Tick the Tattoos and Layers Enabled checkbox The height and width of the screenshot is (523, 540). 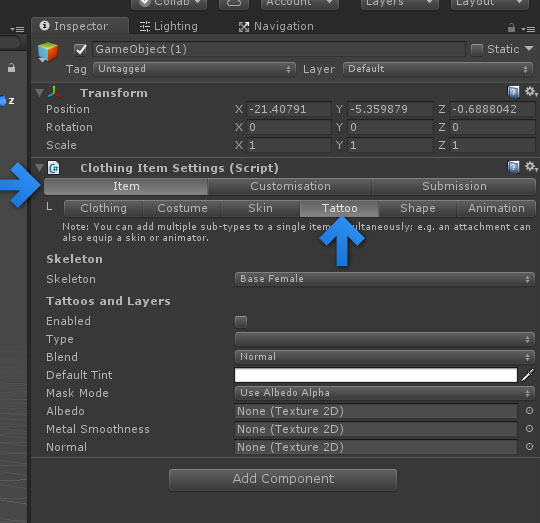(241, 322)
